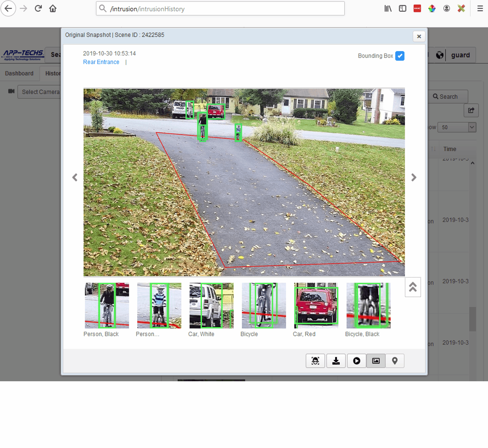Click the export share icon
This screenshot has height=448, width=488.
pyautogui.click(x=471, y=110)
